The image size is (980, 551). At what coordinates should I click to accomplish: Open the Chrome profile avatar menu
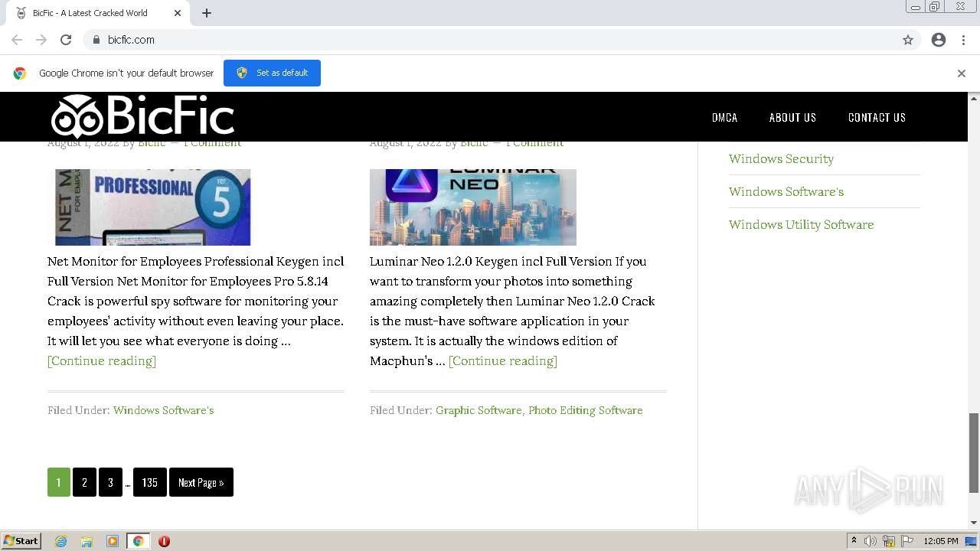tap(939, 40)
